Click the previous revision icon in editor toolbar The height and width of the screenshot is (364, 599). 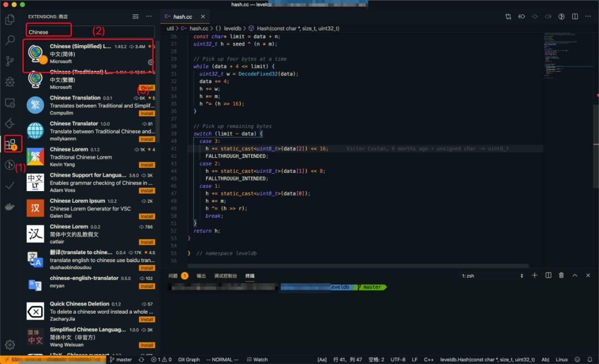(521, 17)
